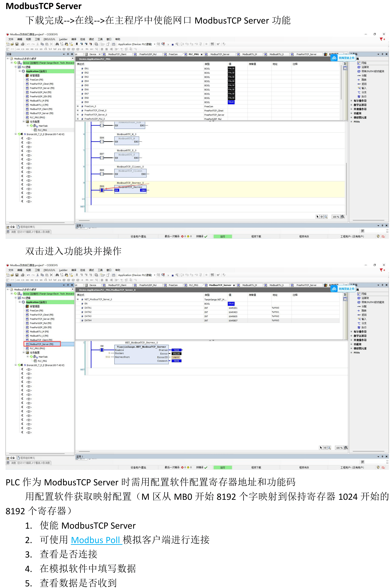
Task: Expand 布尔操作符 in the PLC_PRG window toolbox
Action: pos(351,101)
